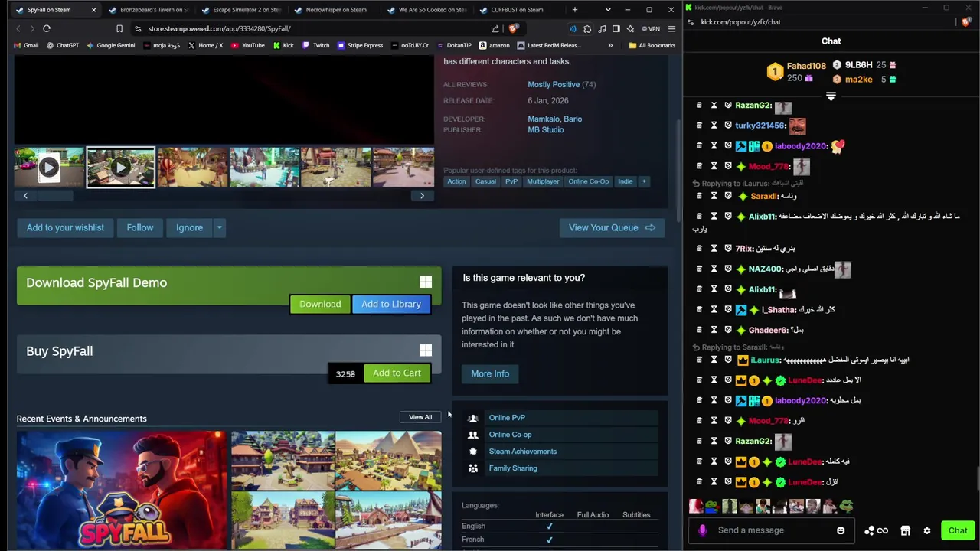This screenshot has height=551, width=980.
Task: View All events and announcements
Action: pyautogui.click(x=420, y=417)
